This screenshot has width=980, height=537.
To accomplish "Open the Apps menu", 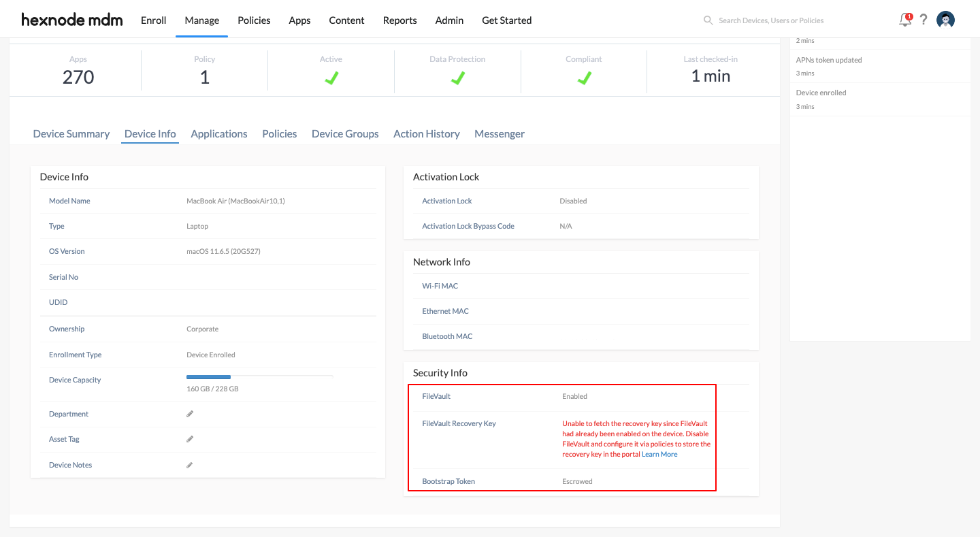I will [299, 20].
